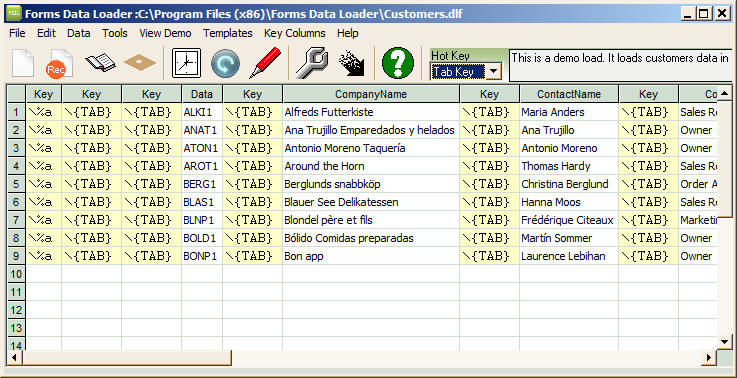Select cell BERG1
The height and width of the screenshot is (378, 737).
202,184
